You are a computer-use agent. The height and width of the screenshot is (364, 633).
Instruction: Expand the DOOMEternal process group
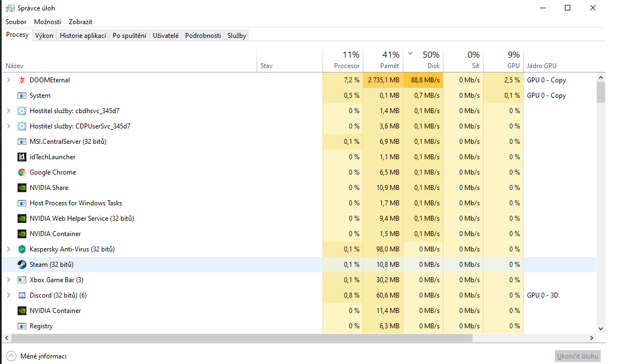[8, 80]
